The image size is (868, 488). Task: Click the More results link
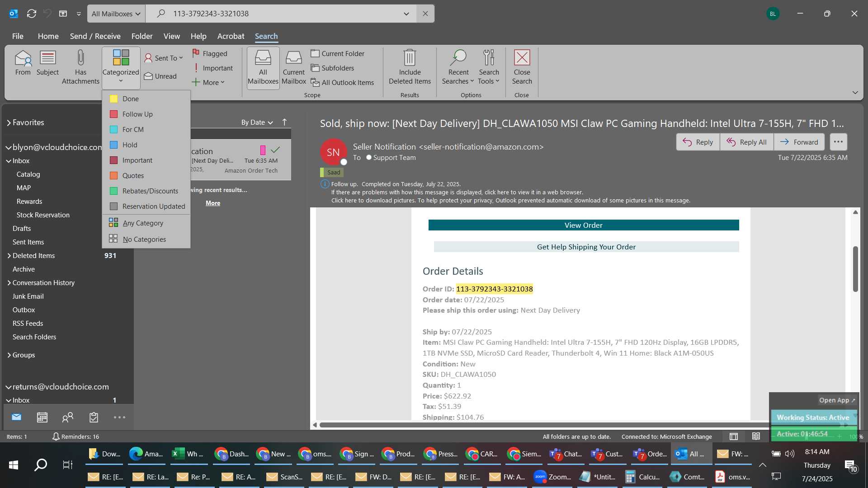[x=213, y=203]
